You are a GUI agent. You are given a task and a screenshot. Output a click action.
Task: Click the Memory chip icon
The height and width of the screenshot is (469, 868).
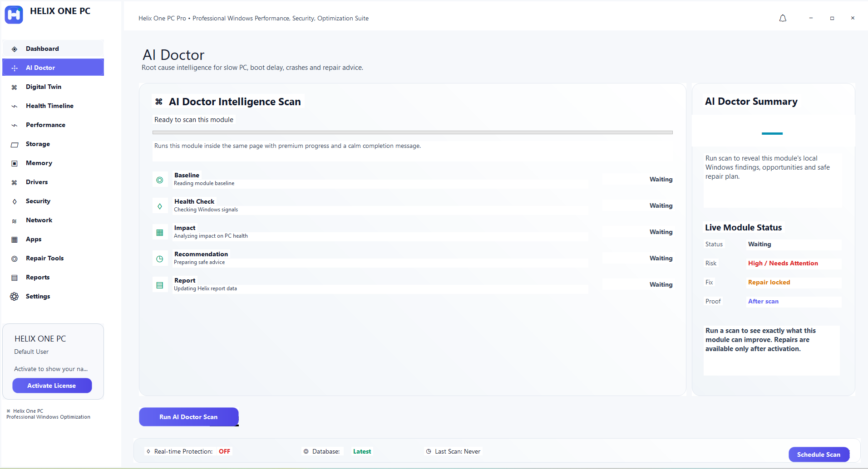[x=15, y=163]
